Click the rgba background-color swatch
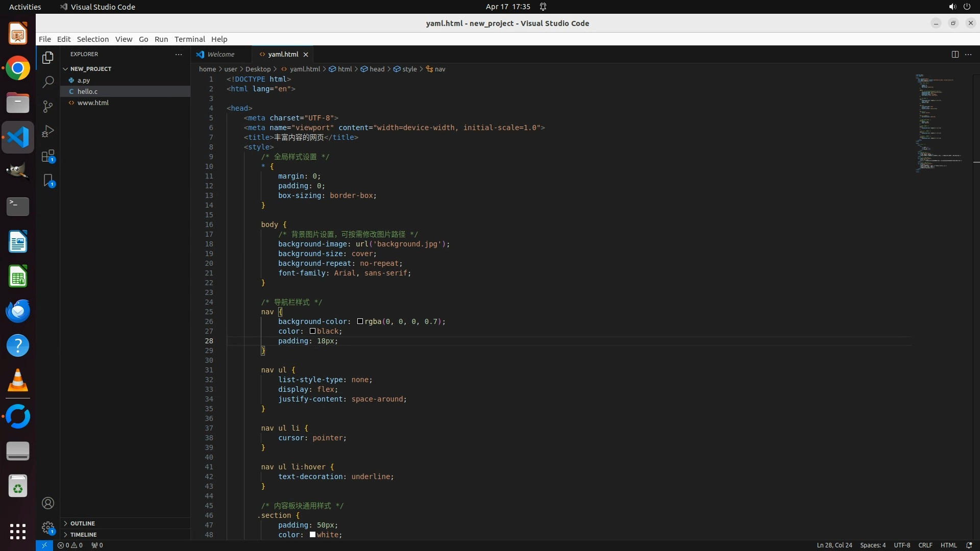The image size is (980, 551). point(360,321)
